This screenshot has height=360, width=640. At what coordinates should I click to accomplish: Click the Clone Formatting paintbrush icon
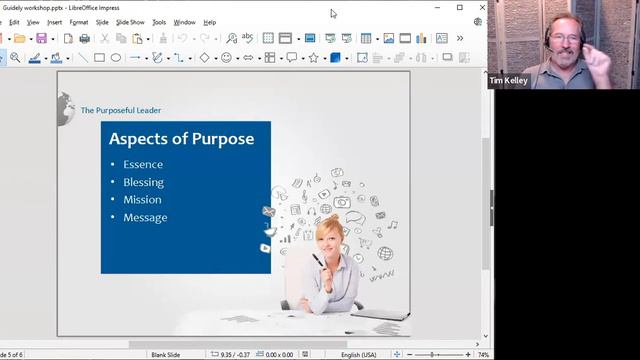(x=163, y=39)
